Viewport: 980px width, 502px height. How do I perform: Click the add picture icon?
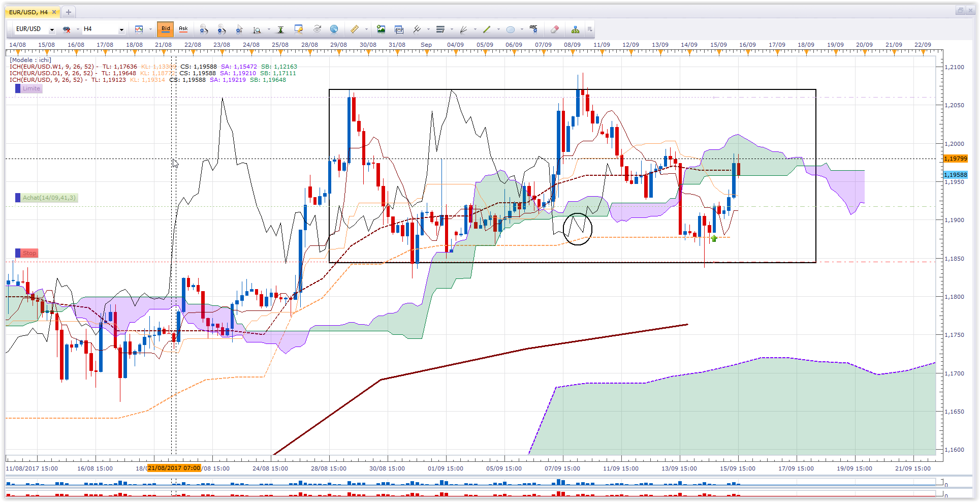pyautogui.click(x=381, y=29)
